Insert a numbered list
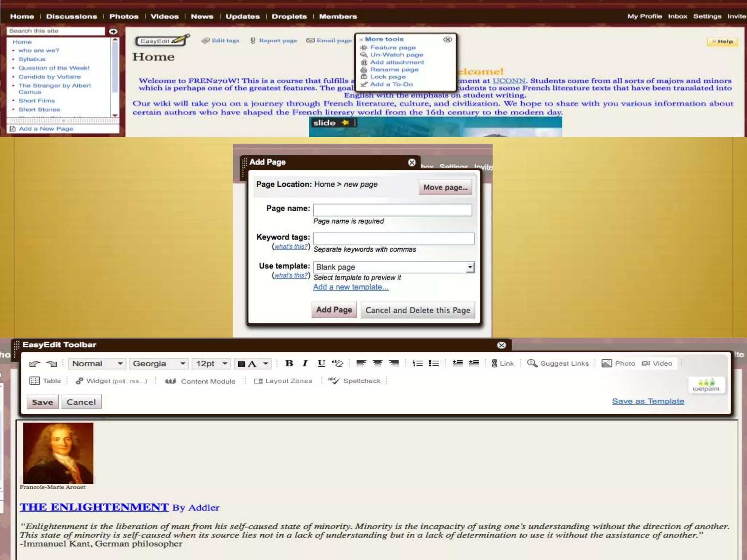The image size is (747, 560). tap(417, 363)
